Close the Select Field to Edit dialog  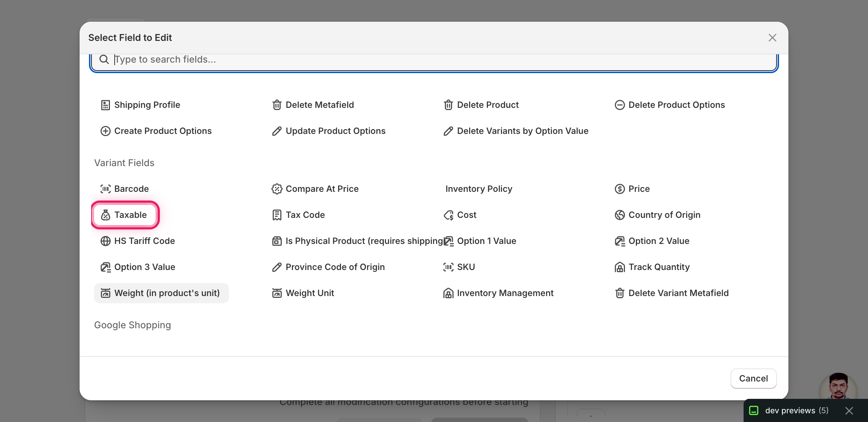772,38
